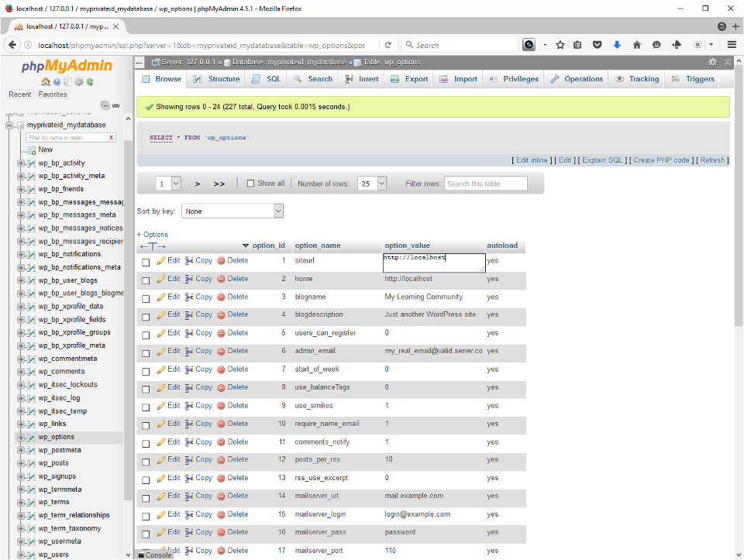Open the Sort by key dropdown
The width and height of the screenshot is (744, 560).
[x=232, y=211]
